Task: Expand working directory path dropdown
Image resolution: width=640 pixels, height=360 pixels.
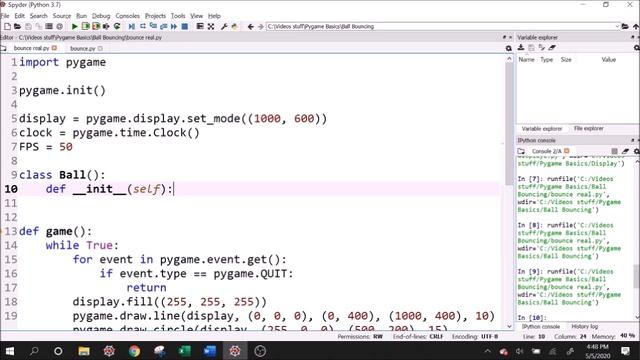Action: click(x=617, y=27)
